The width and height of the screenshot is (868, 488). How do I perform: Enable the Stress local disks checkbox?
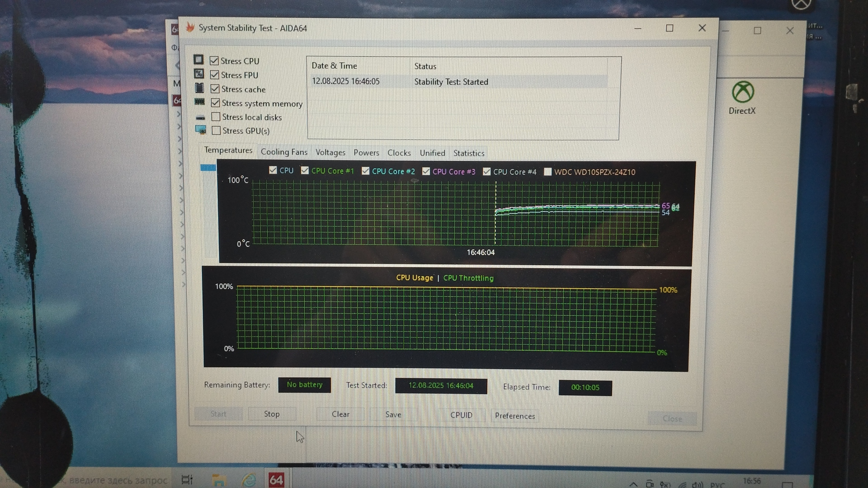216,117
